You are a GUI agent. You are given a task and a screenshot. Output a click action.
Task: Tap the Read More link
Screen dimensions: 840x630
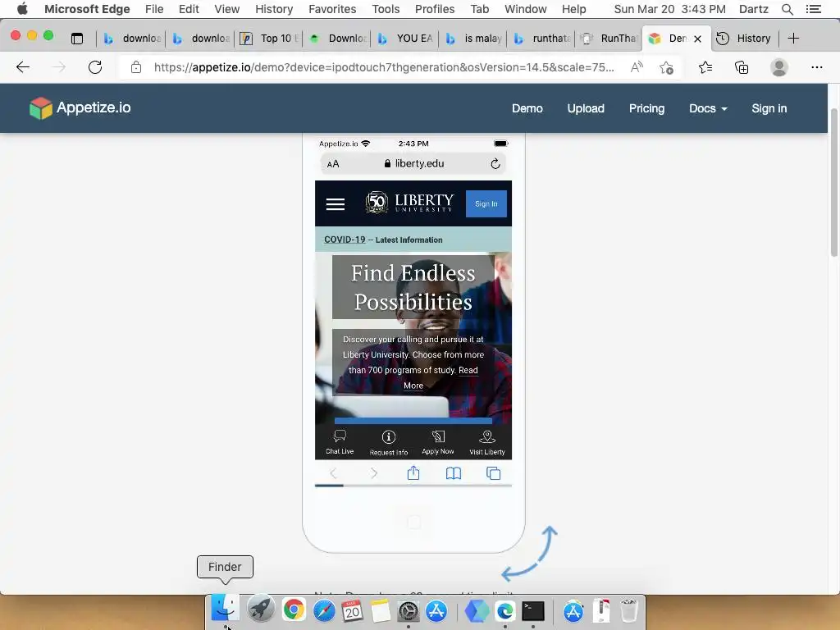click(441, 377)
